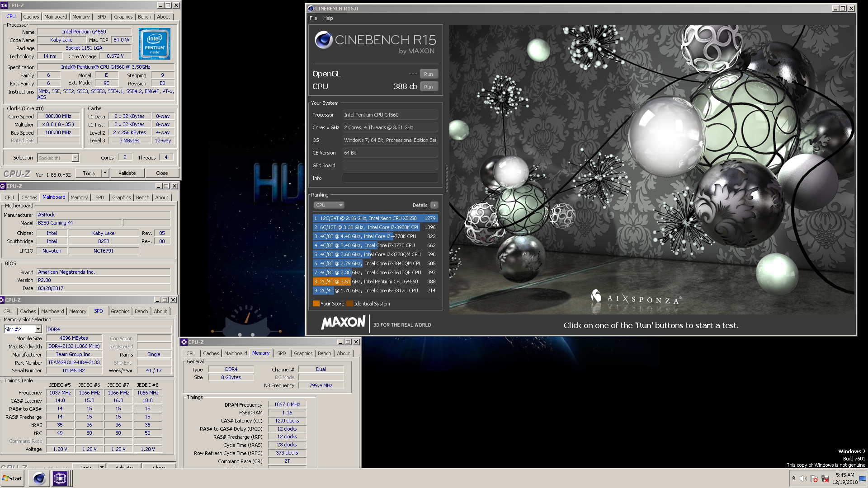Click the rendered spheres preview image

(652, 169)
